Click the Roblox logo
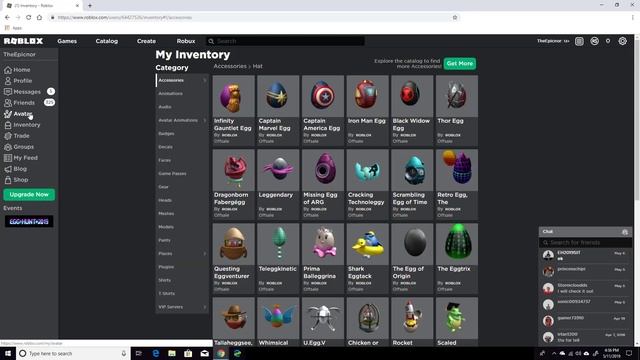 point(23,41)
